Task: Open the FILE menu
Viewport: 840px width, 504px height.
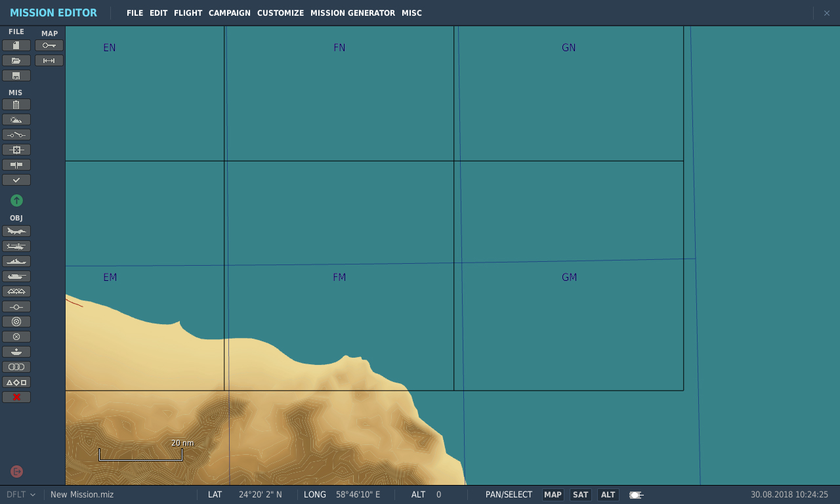Action: tap(135, 13)
